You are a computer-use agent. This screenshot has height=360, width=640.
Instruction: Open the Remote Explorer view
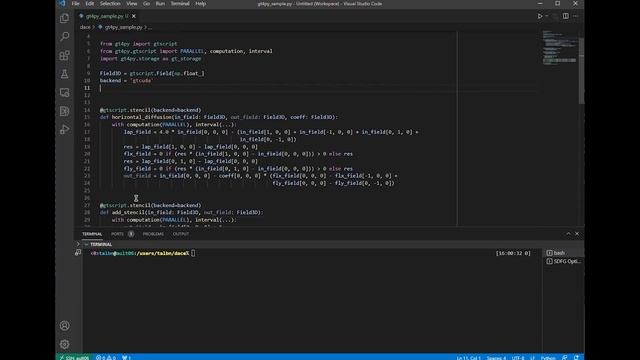(x=64, y=93)
